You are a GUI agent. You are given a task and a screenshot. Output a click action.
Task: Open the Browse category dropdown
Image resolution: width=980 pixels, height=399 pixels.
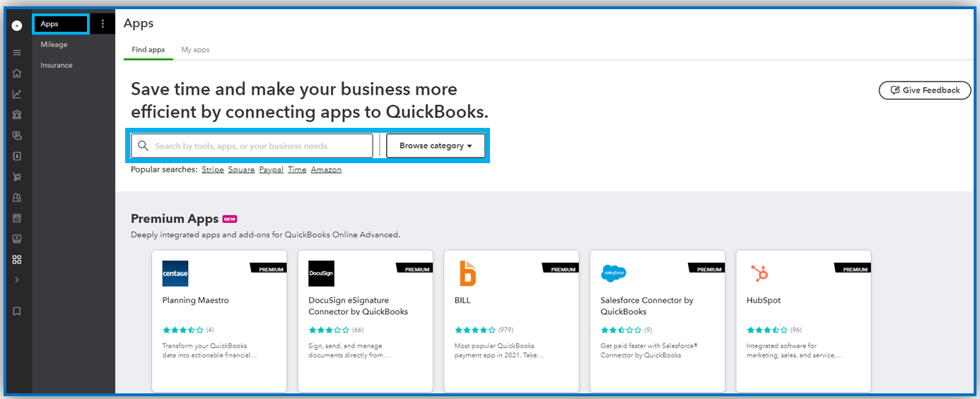[x=436, y=145]
